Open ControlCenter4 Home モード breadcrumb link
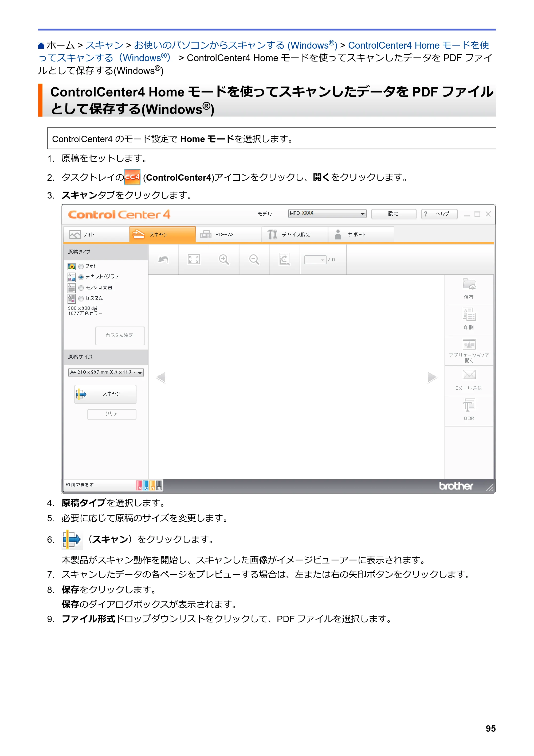 pos(264,52)
